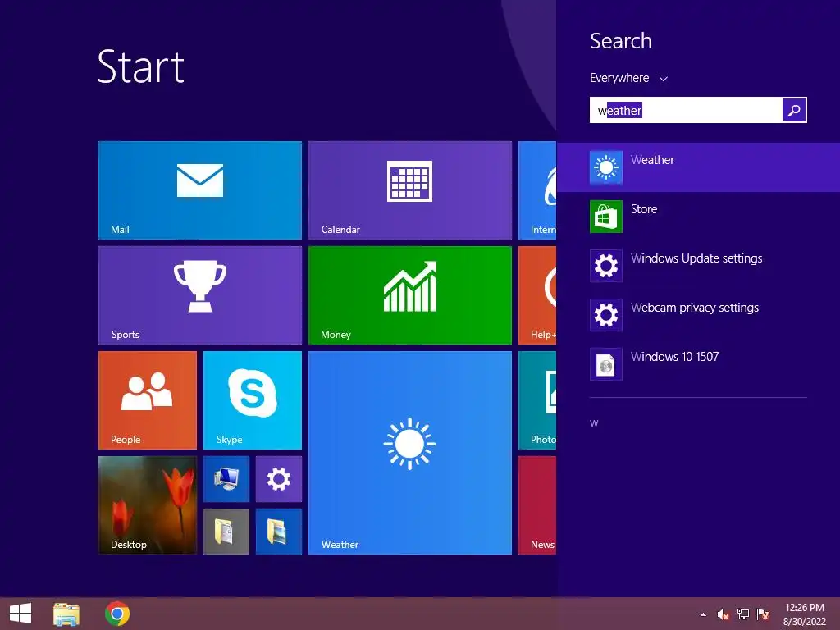Select the Store search result

pos(698,217)
